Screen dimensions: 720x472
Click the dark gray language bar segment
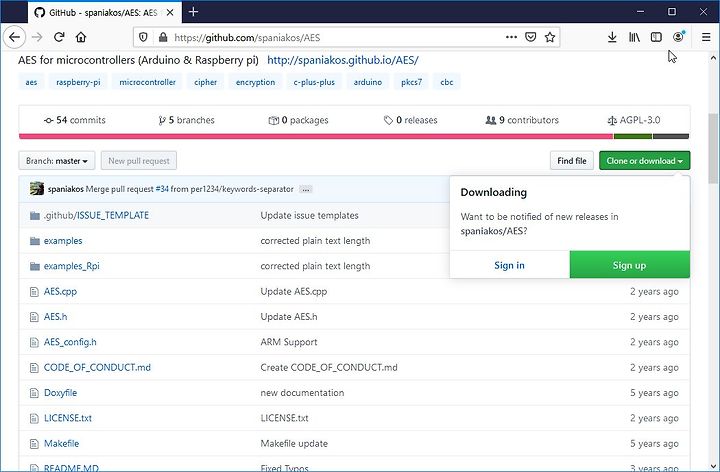tap(671, 136)
